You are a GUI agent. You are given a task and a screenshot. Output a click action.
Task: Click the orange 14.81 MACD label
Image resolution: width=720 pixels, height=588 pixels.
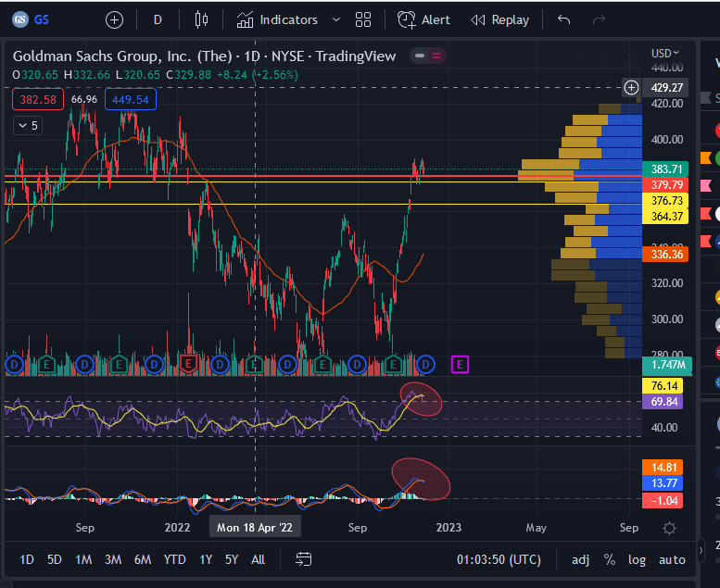pos(663,468)
